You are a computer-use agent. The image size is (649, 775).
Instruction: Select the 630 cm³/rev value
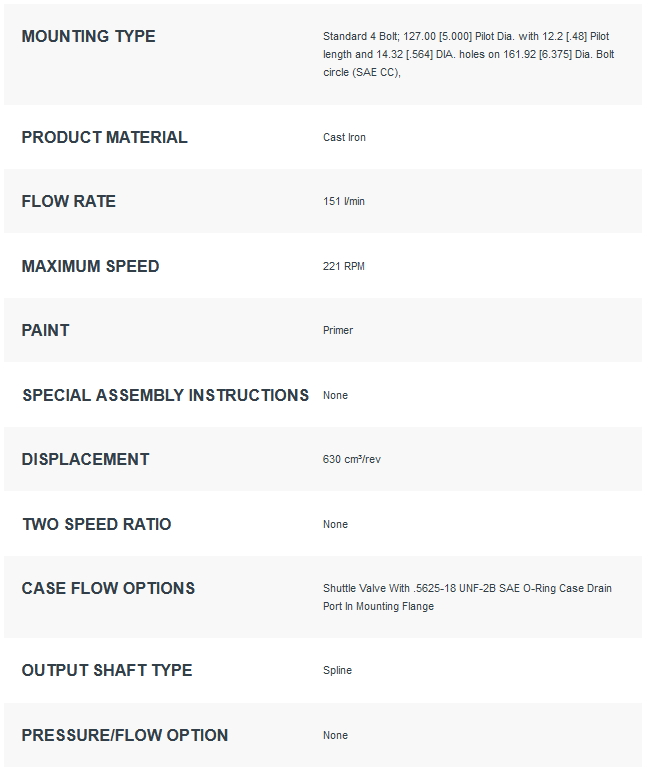coord(352,460)
